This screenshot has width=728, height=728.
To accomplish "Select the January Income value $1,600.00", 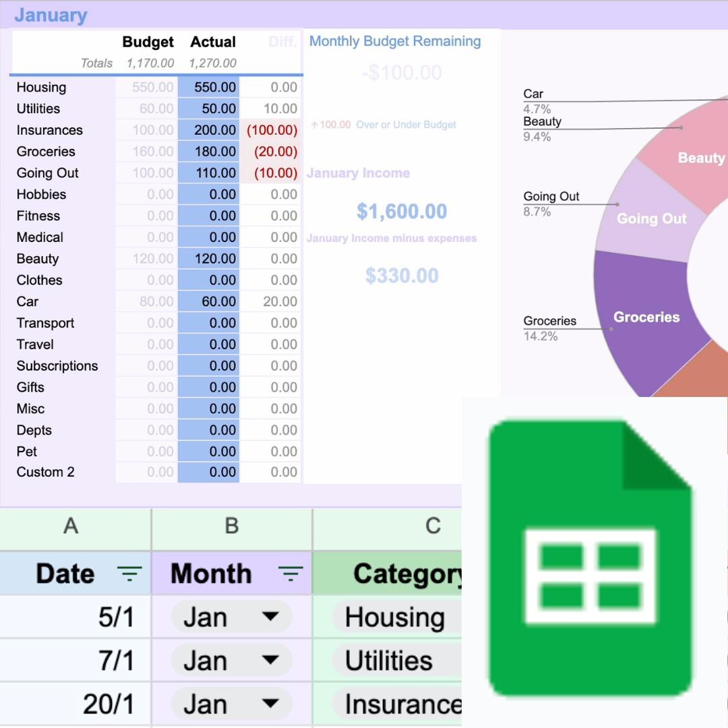I will (402, 211).
